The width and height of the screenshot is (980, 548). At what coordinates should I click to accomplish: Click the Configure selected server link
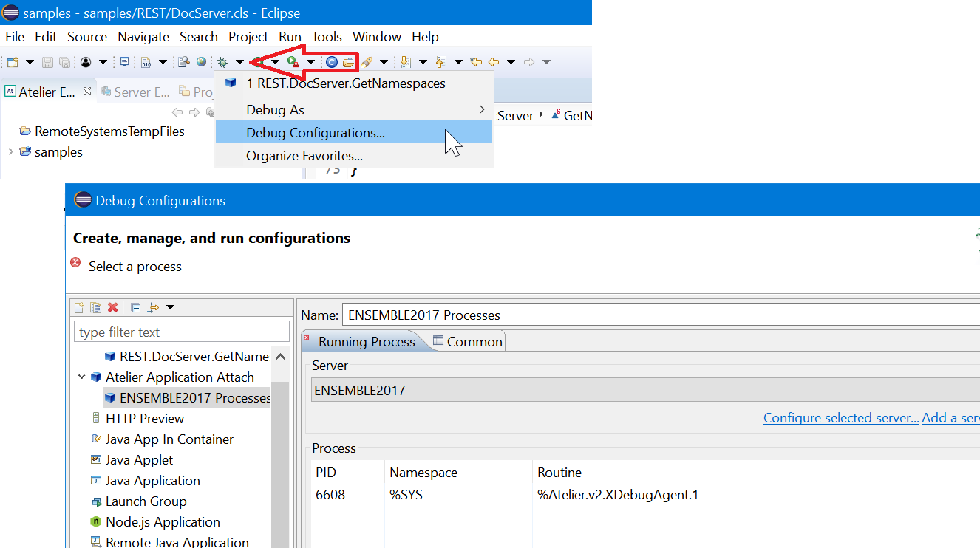pyautogui.click(x=841, y=418)
